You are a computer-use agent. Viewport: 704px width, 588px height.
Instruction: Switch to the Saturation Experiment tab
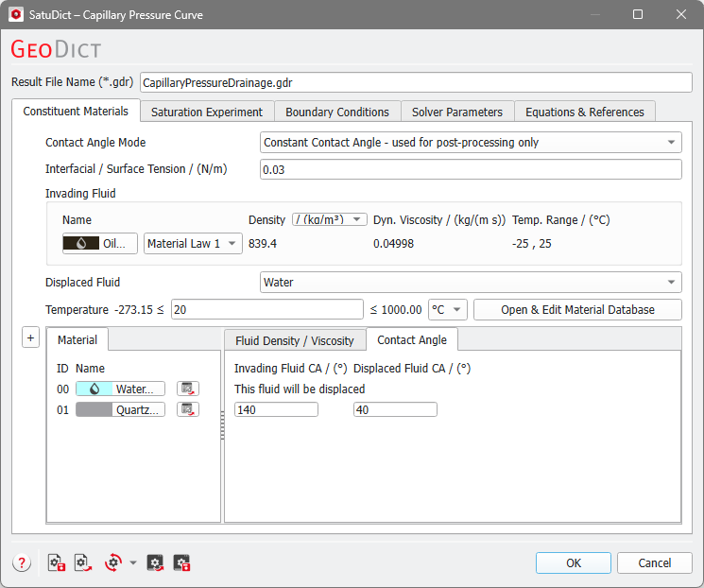207,112
